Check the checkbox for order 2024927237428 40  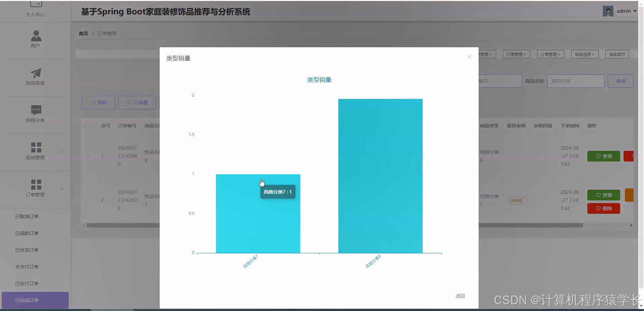click(87, 156)
